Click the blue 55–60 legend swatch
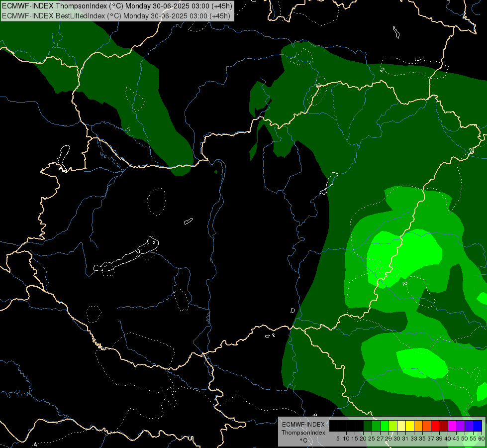The width and height of the screenshot is (487, 448). point(478,426)
